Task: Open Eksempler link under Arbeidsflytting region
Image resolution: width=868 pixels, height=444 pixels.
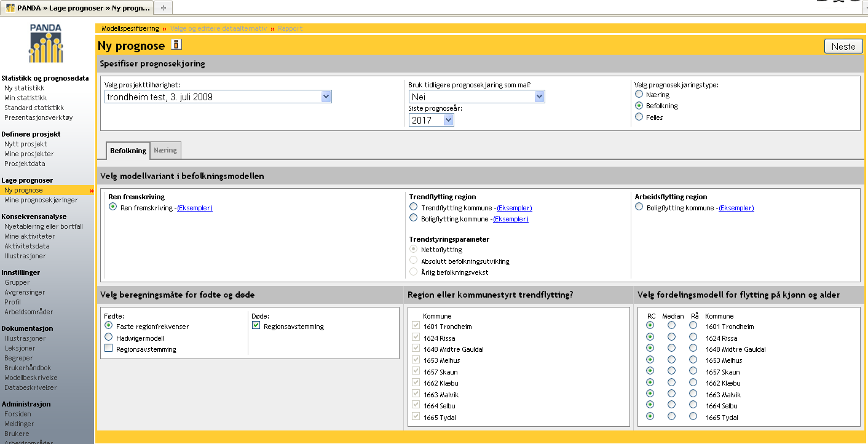Action: 736,208
